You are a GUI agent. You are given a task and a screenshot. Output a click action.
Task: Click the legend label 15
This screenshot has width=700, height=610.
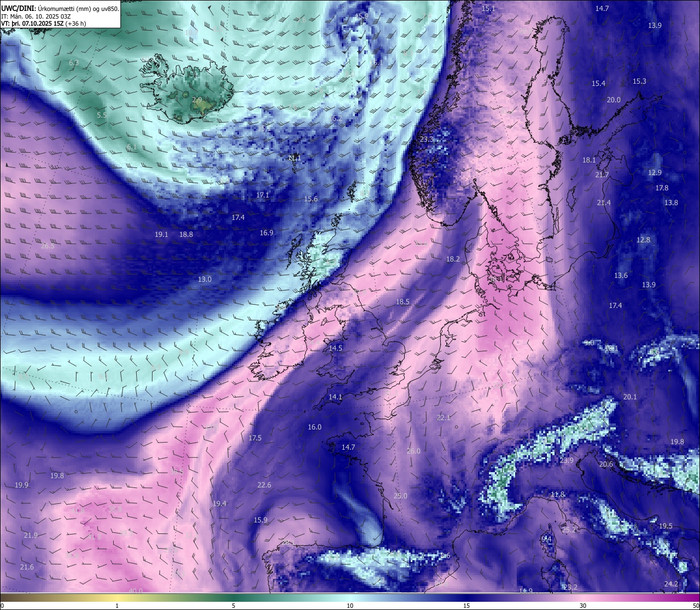coord(466,606)
